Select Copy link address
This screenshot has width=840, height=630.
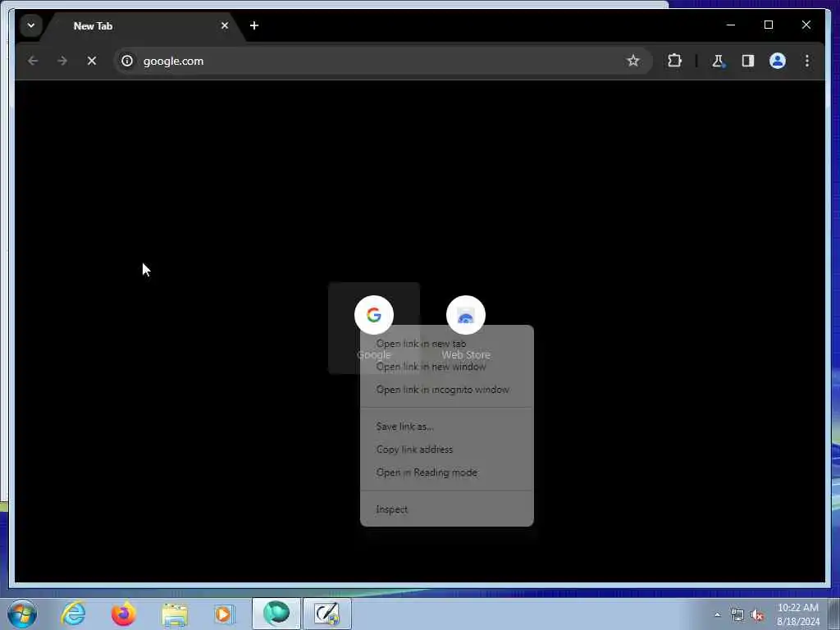[447, 450]
